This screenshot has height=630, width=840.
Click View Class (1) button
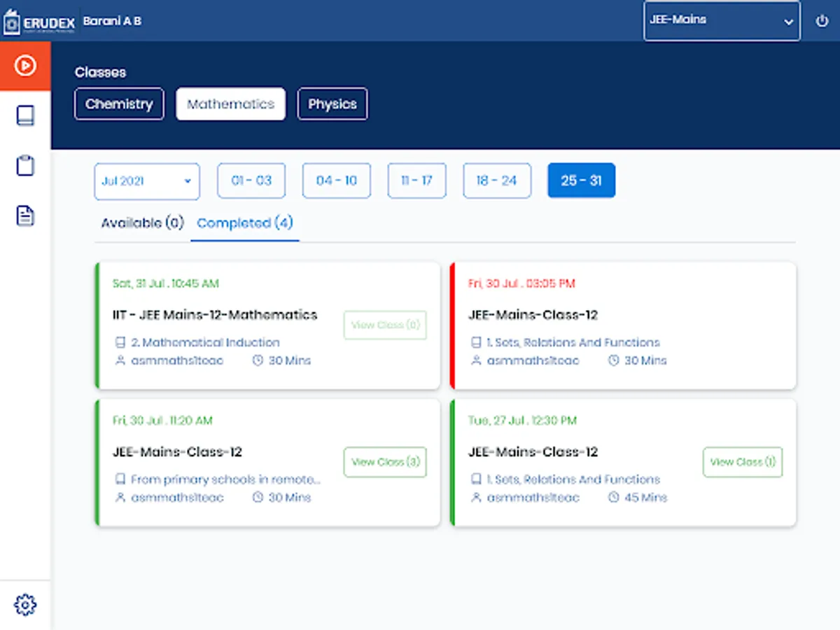pyautogui.click(x=743, y=462)
